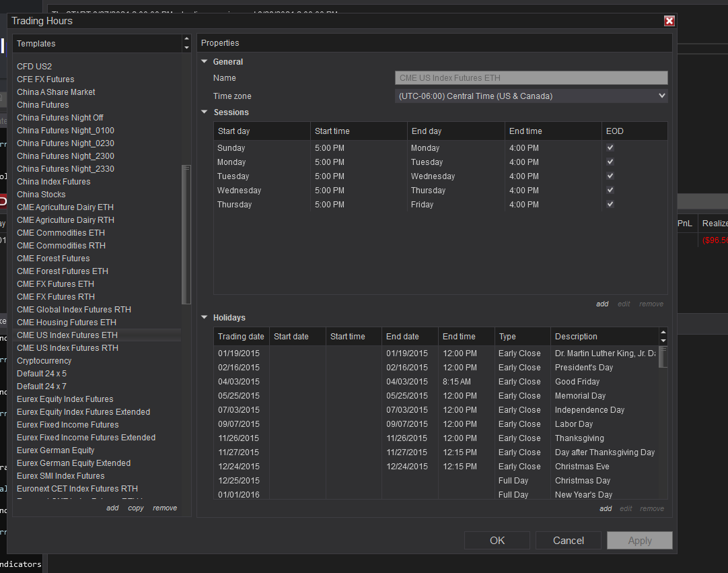
Task: Click remove link under Templates list
Action: tap(165, 508)
